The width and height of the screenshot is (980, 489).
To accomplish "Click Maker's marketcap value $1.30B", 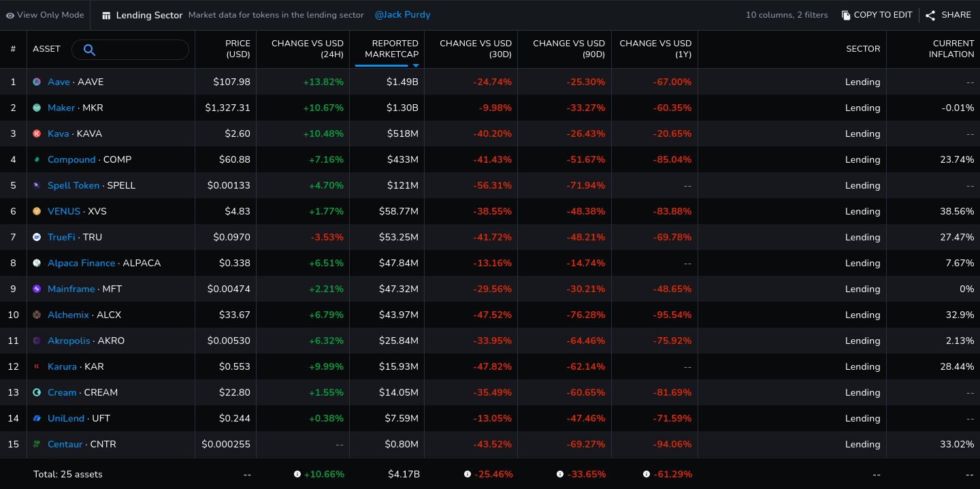I will (403, 108).
